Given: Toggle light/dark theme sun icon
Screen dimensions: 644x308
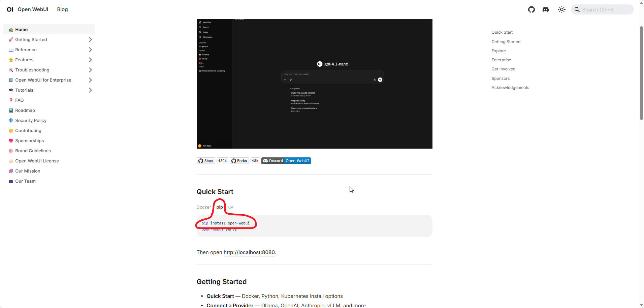Looking at the screenshot, I should [561, 9].
